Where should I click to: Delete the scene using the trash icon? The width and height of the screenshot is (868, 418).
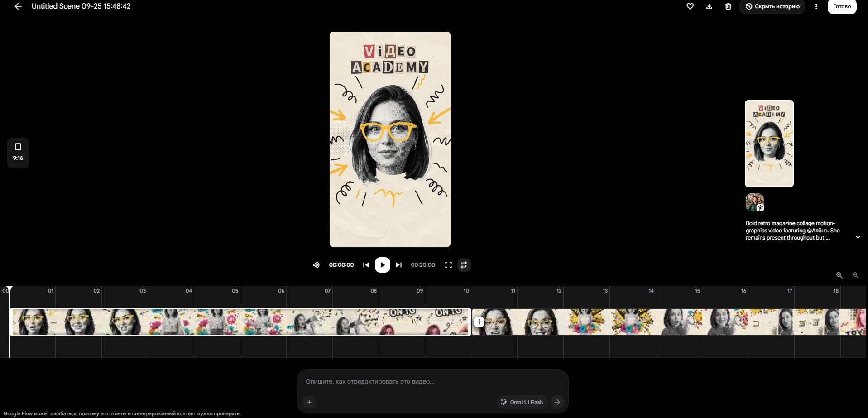(x=728, y=6)
